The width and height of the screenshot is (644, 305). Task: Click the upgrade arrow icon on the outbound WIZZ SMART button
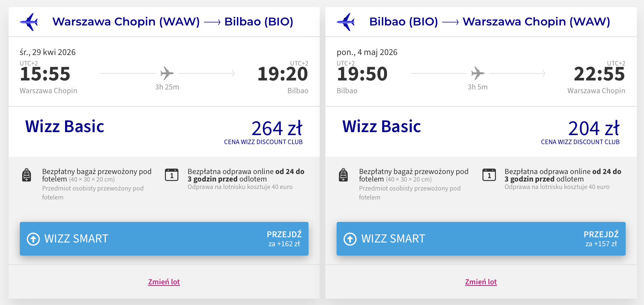pyautogui.click(x=33, y=239)
